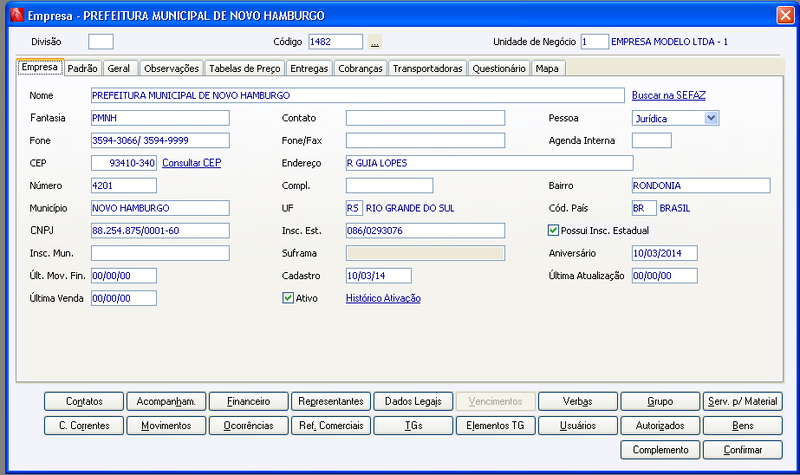Select the Questionário tab
Viewport: 800px width, 475px height.
click(x=499, y=68)
